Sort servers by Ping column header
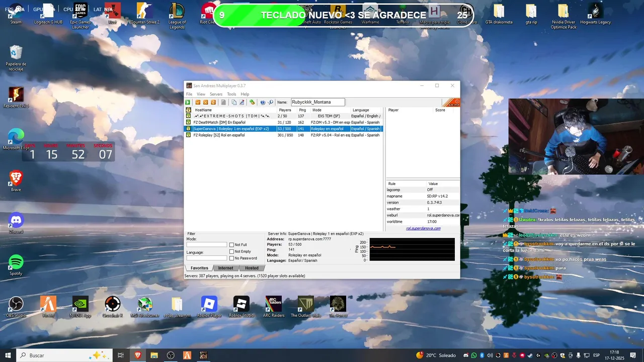644x362 pixels. click(303, 110)
